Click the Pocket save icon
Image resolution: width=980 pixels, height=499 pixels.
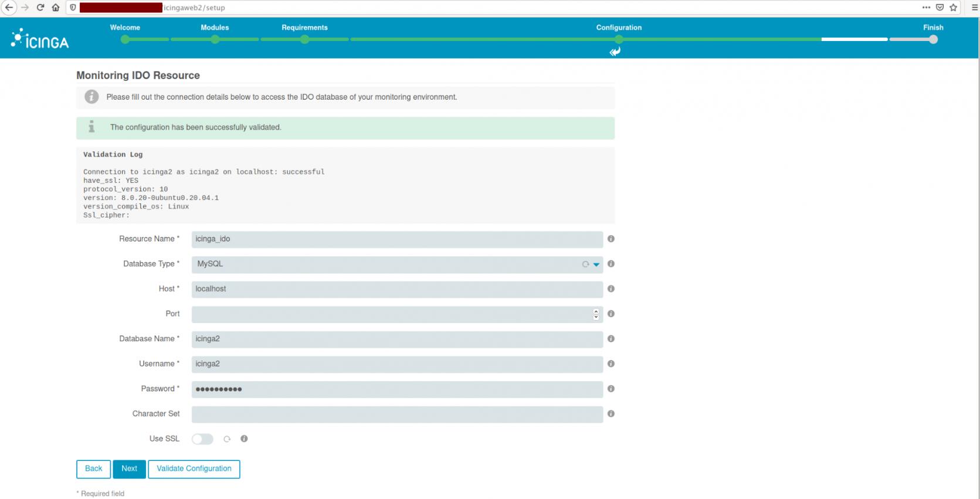[940, 8]
